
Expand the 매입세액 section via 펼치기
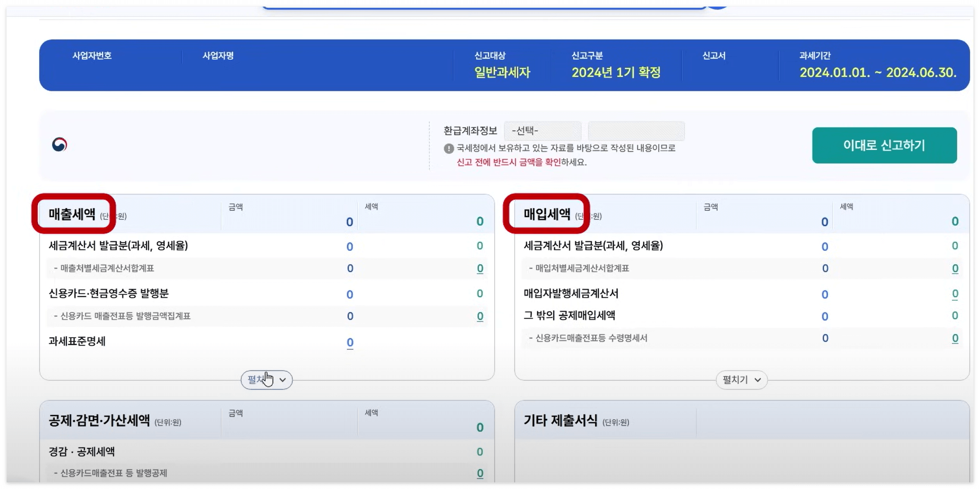(x=741, y=380)
